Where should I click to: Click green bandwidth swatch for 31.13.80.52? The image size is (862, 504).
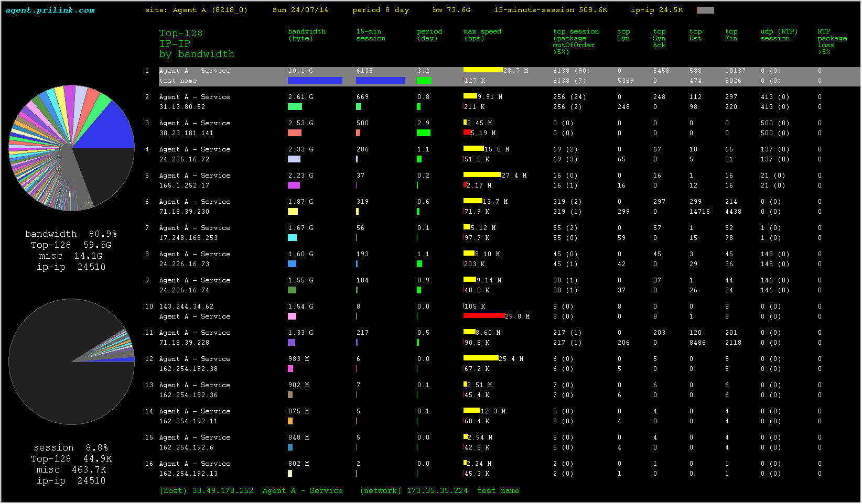[x=295, y=107]
